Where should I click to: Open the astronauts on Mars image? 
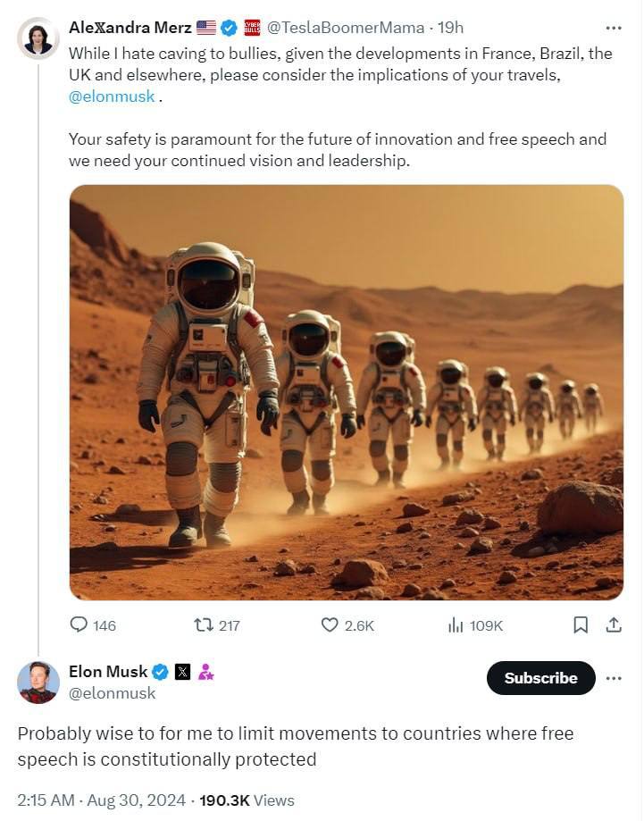[347, 391]
